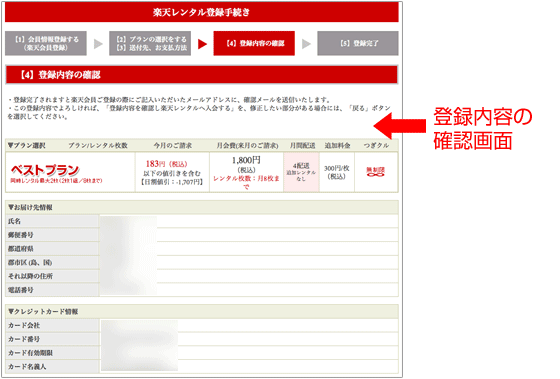
Task: Click the 日割値引 -1,707円 discount text
Action: coord(172,182)
